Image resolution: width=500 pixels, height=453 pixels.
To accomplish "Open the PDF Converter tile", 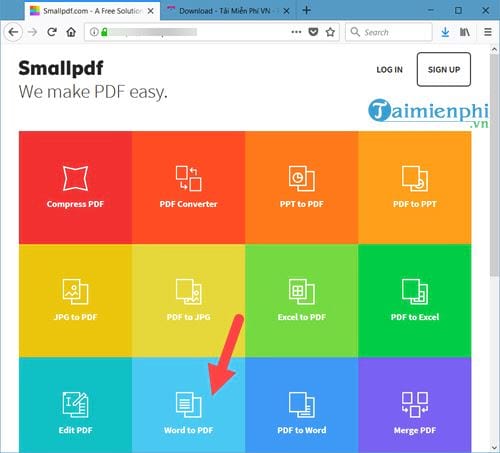I will tap(188, 187).
